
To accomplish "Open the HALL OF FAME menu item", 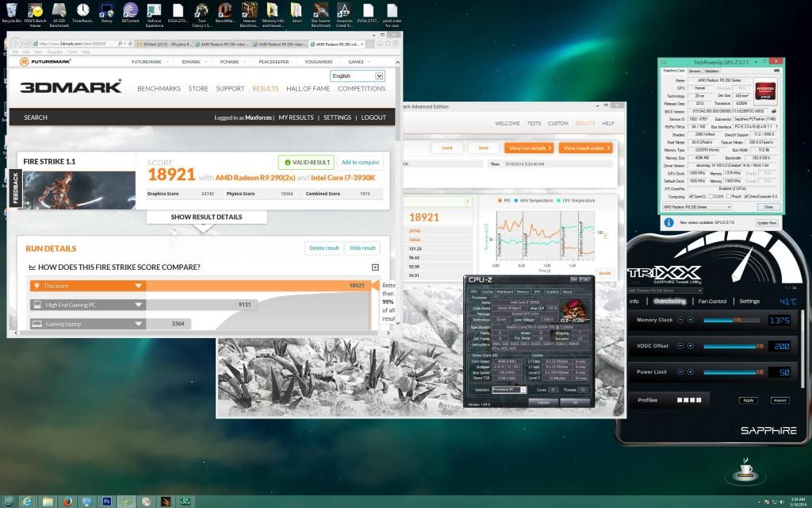I will tap(308, 89).
